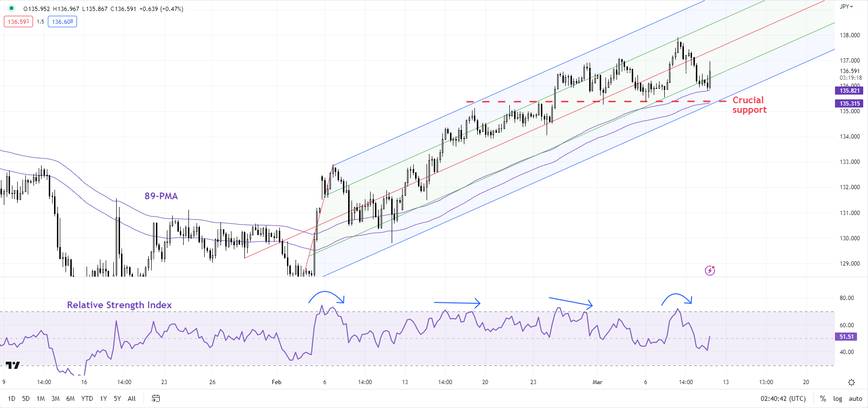Click the 51.51 RSI value label

pyautogui.click(x=846, y=337)
